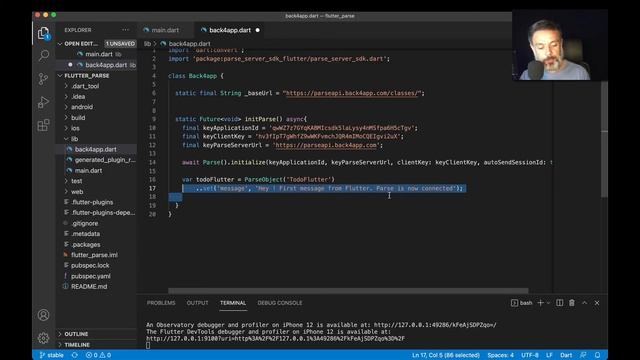Collapse the lib folder
640x360 pixels.
coord(74,139)
